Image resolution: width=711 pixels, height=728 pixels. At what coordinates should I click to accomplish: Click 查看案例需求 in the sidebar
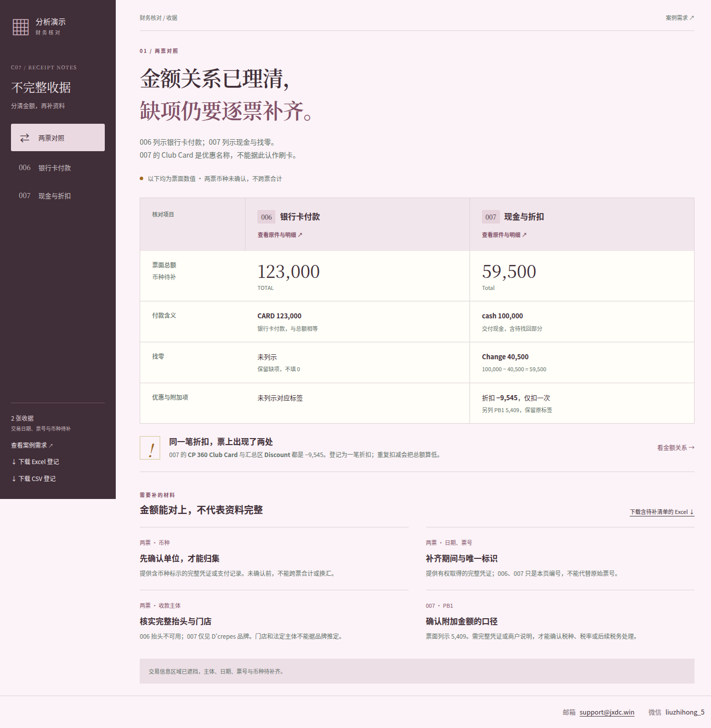tap(32, 445)
